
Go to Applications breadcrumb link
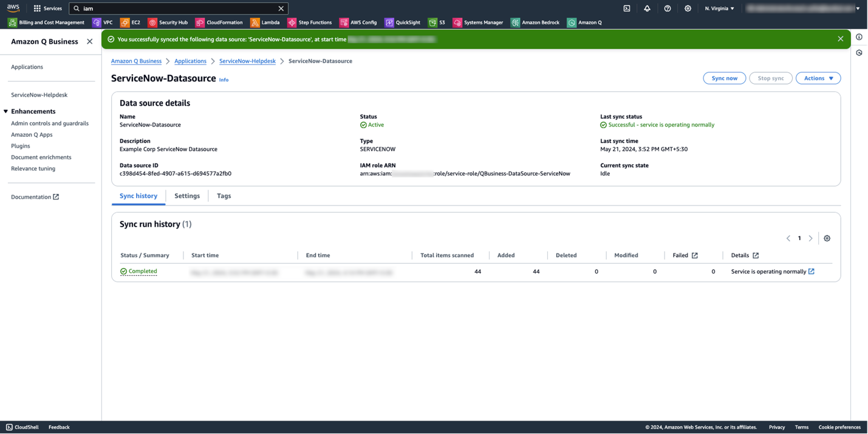190,61
